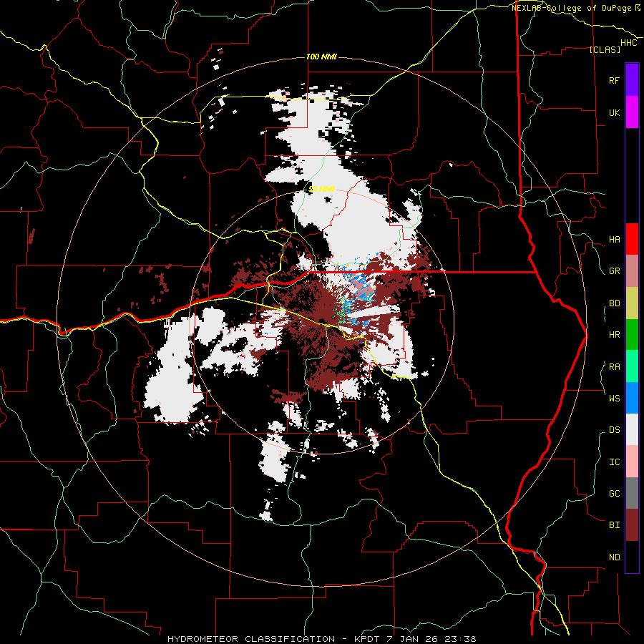Viewport: 644px width, 644px height.
Task: Click the HR legend label
Action: coord(614,335)
